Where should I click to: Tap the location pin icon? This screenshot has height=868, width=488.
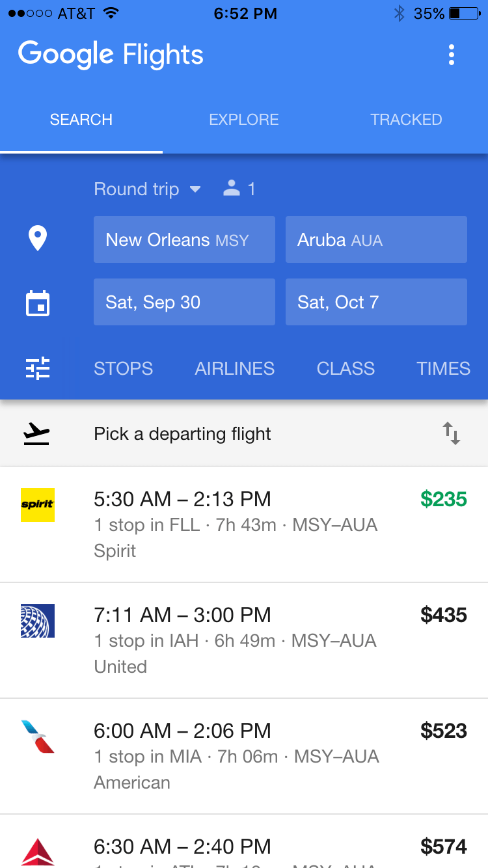coord(38,239)
